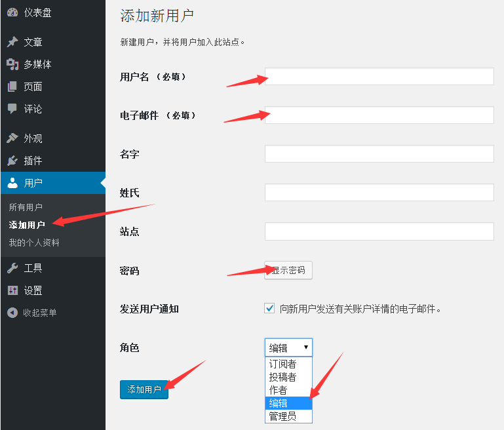Click the 电子邮件（必填）label

tap(158, 115)
